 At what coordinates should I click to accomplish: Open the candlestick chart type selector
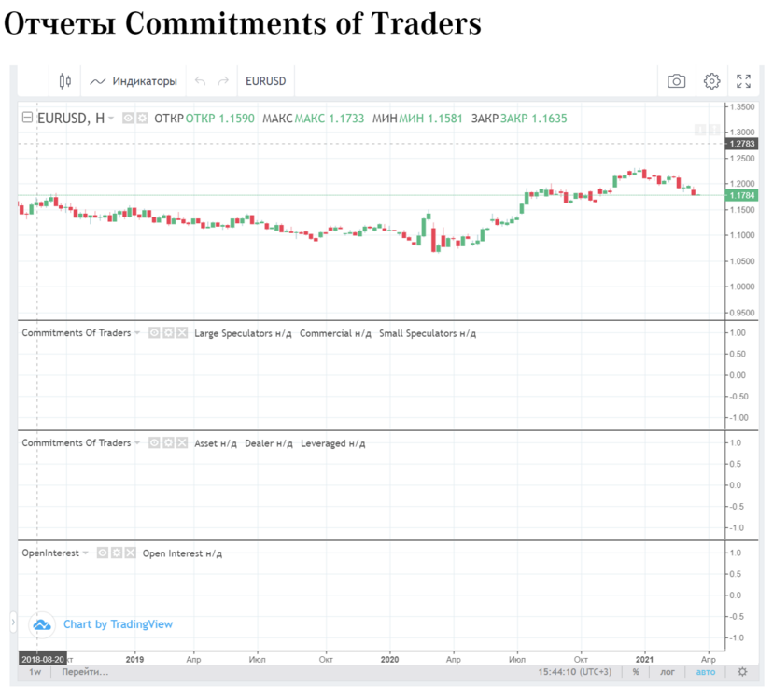(64, 81)
